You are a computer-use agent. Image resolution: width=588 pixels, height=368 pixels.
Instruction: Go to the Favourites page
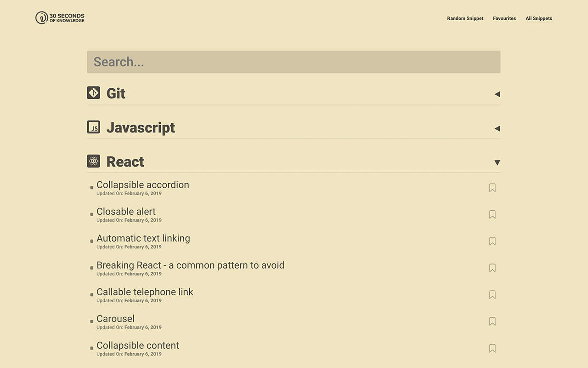coord(504,18)
